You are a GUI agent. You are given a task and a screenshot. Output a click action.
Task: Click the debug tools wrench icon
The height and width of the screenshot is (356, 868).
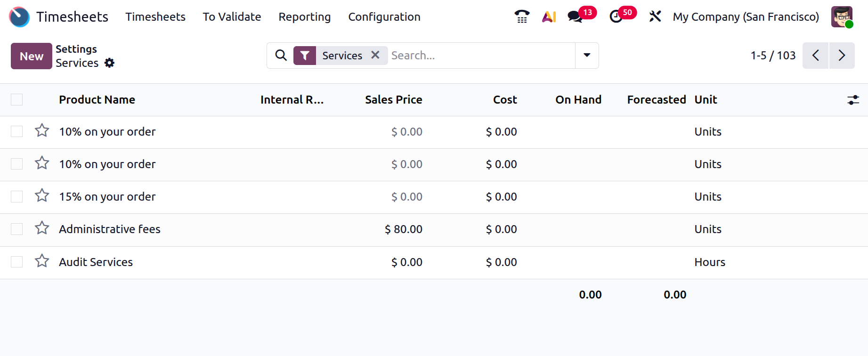tap(655, 17)
